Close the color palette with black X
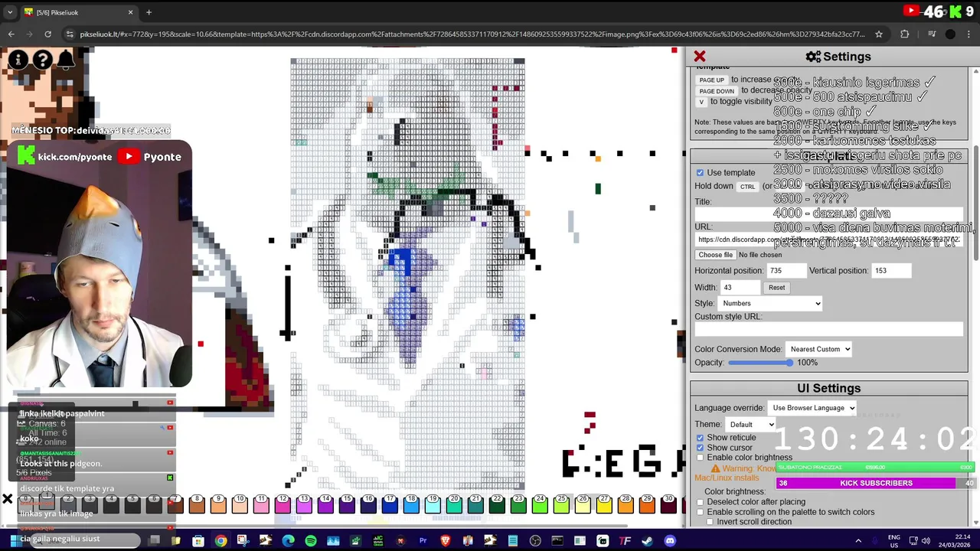Viewport: 980px width, 551px height. pos(7,500)
